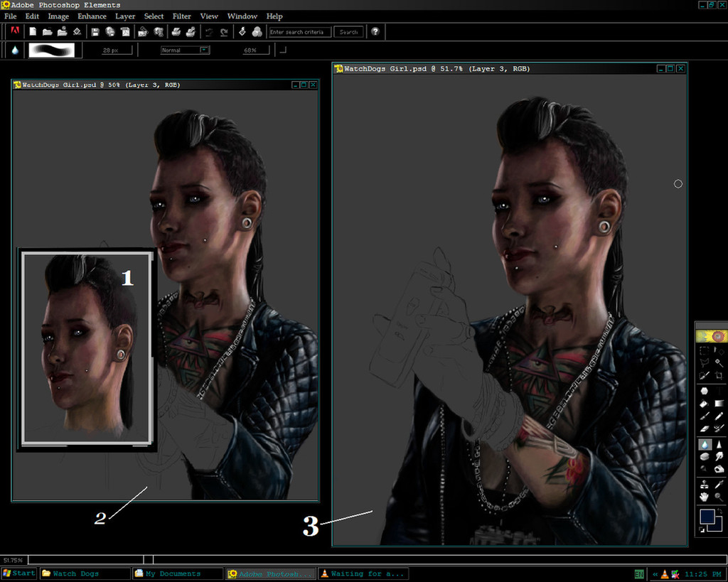Open the brush preset picker

[55, 50]
